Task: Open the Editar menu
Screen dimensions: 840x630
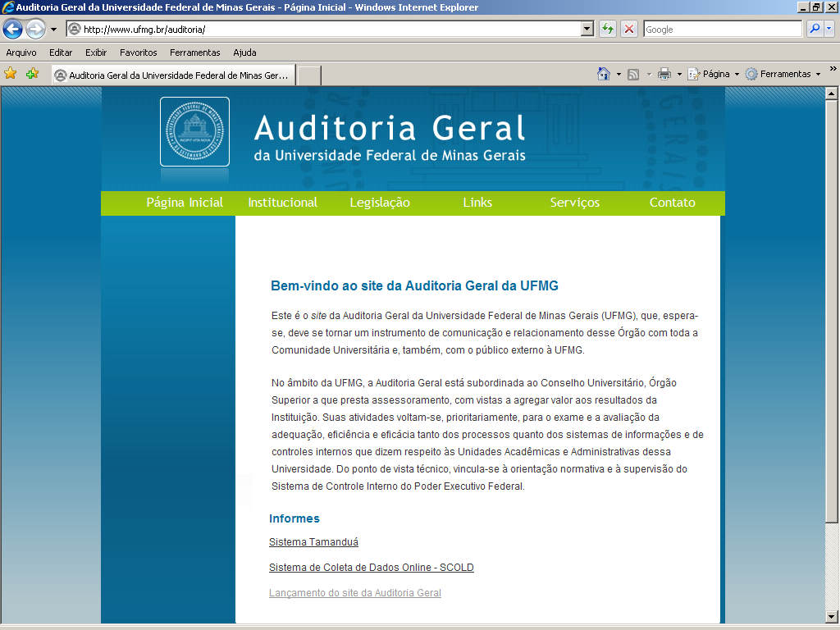Action: click(61, 52)
